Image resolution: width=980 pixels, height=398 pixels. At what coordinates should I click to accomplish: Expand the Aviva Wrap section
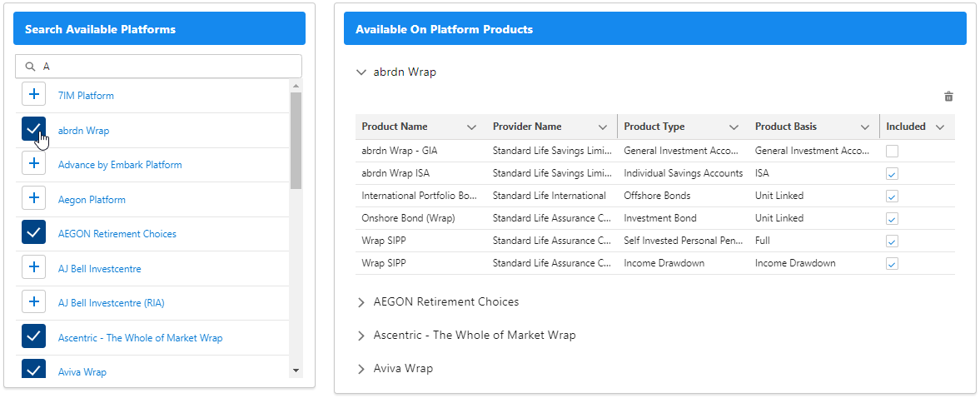tap(361, 369)
